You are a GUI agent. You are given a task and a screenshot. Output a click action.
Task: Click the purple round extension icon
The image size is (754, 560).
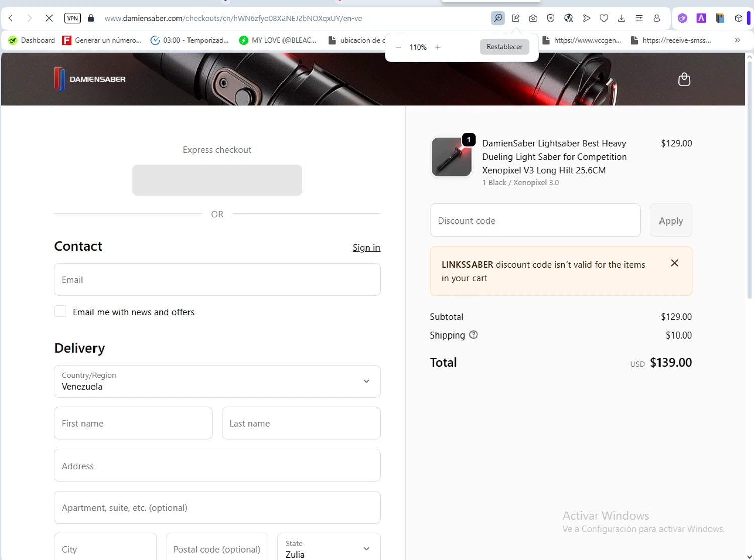coord(682,18)
